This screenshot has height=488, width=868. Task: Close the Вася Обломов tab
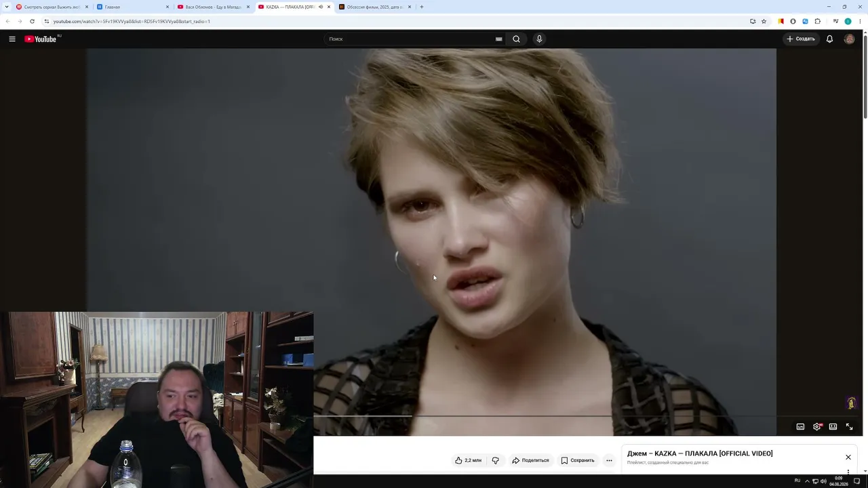tap(248, 7)
